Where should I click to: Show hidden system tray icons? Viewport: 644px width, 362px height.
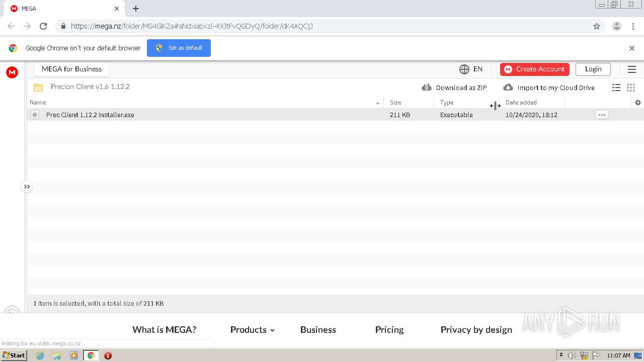click(x=561, y=355)
